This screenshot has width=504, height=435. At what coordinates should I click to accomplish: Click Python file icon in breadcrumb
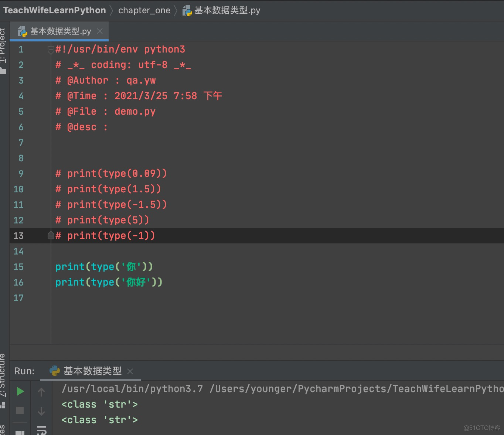click(x=187, y=11)
